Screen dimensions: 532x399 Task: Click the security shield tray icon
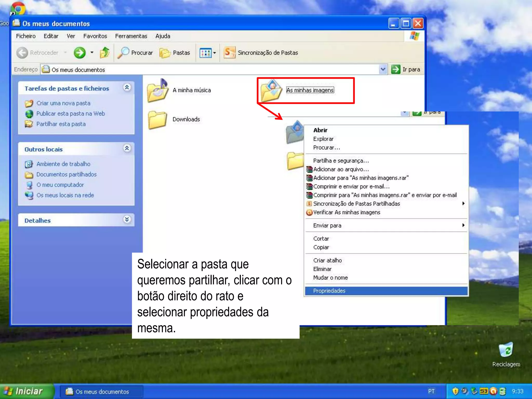pyautogui.click(x=455, y=391)
